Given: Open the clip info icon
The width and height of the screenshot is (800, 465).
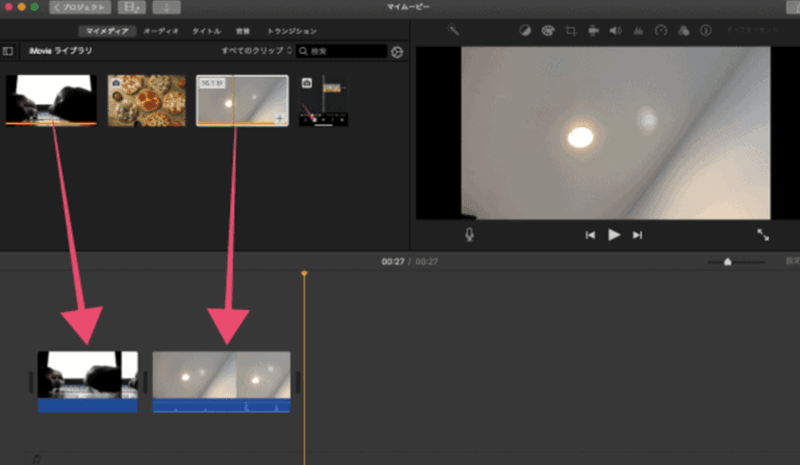Looking at the screenshot, I should 706,31.
